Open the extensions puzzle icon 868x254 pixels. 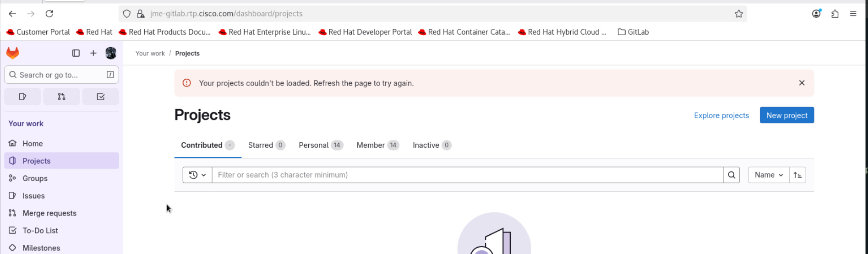click(835, 14)
